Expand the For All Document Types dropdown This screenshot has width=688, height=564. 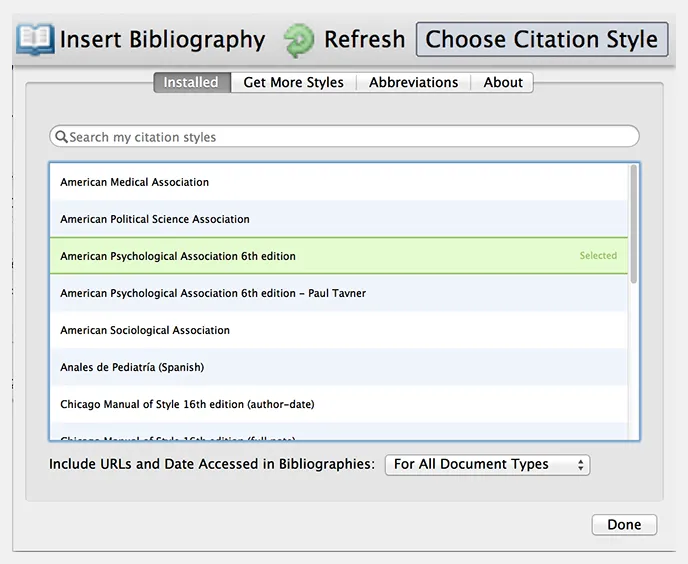coord(487,464)
